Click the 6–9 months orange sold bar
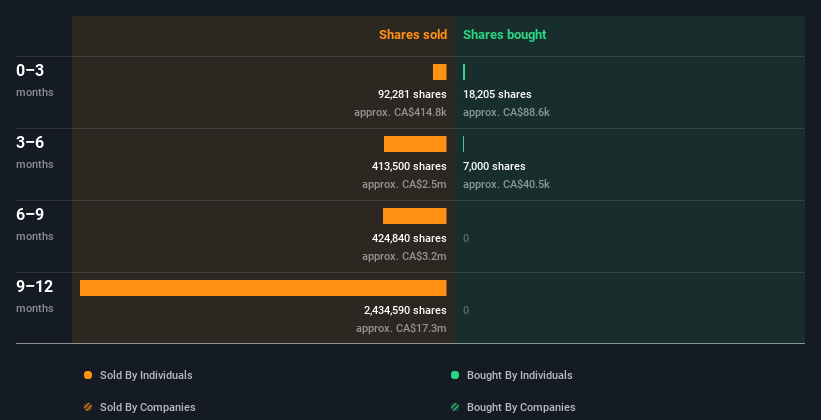 414,216
